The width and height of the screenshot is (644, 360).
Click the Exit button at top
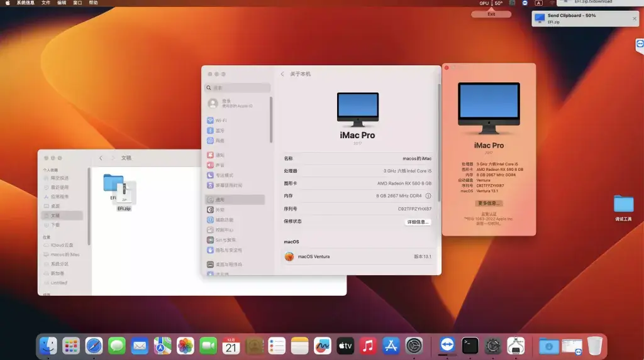(491, 14)
